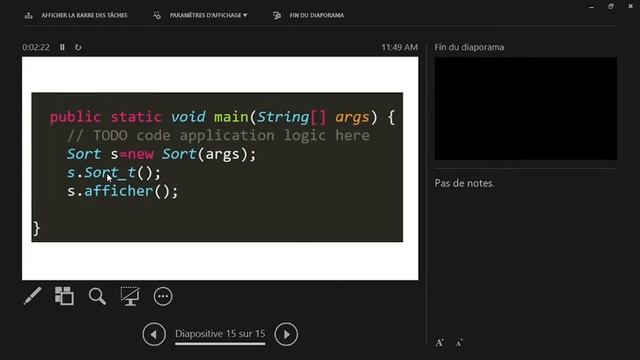Show all slides grid view
The height and width of the screenshot is (360, 640).
pyautogui.click(x=64, y=296)
